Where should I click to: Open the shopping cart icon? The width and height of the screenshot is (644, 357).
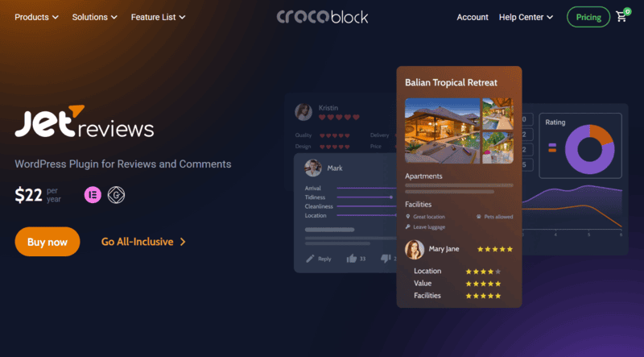pos(622,15)
